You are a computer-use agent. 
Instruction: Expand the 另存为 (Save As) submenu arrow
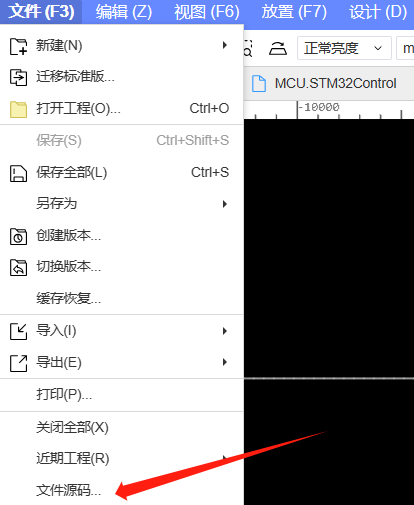coord(225,204)
